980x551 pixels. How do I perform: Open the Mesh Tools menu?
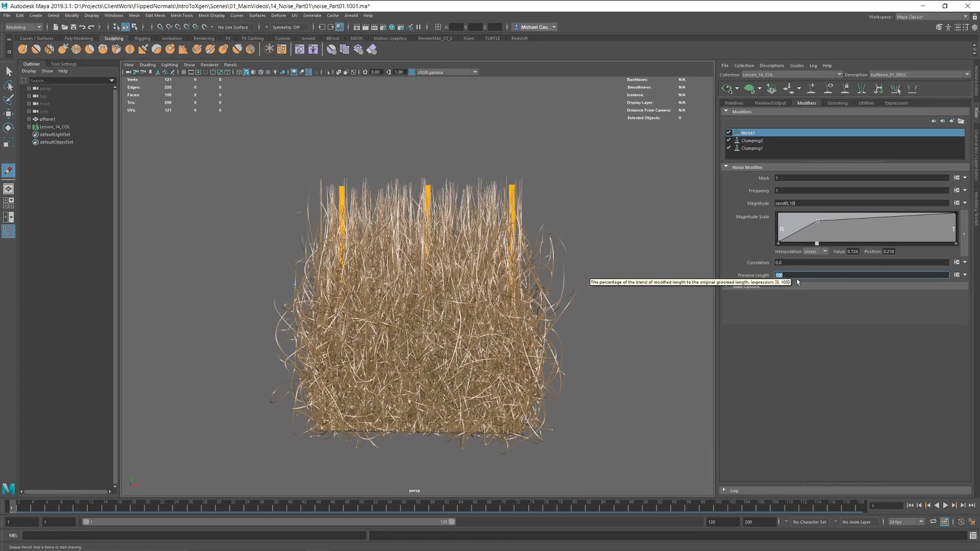click(182, 15)
